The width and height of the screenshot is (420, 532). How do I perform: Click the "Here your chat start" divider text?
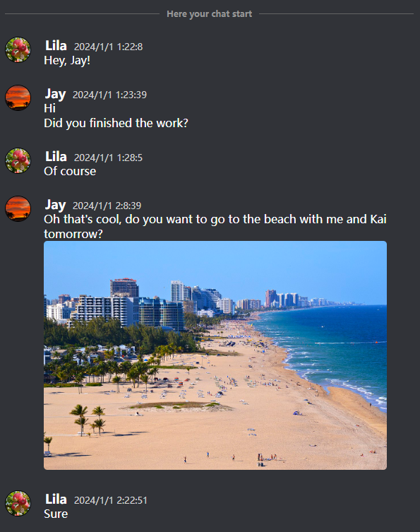tap(210, 14)
